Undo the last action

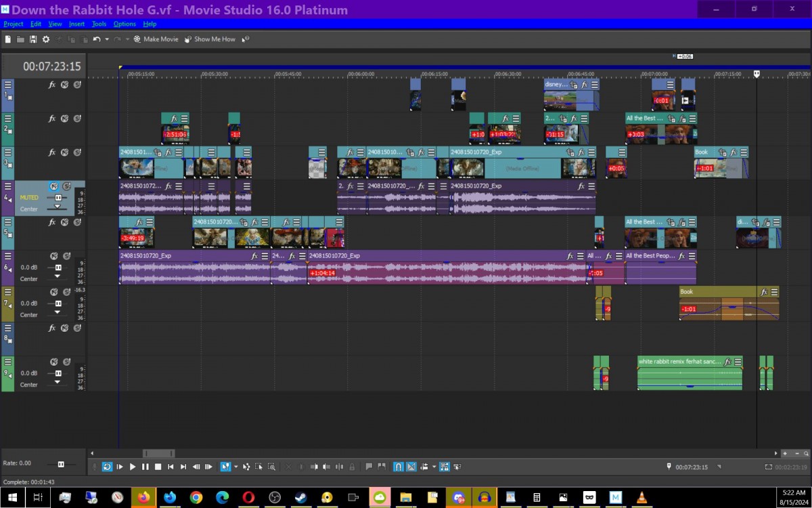click(97, 39)
